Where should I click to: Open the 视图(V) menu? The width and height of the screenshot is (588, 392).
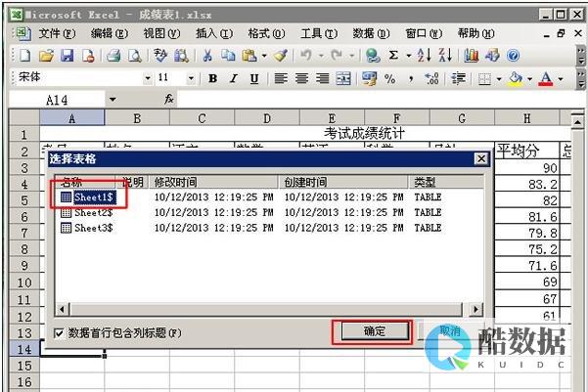click(x=161, y=34)
